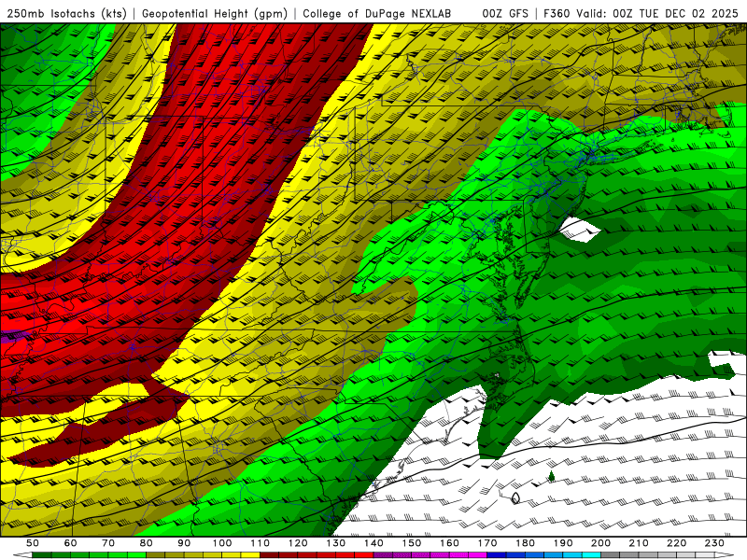Pick the 160 label on the scale
Image resolution: width=747 pixels, height=560 pixels.
point(449,543)
